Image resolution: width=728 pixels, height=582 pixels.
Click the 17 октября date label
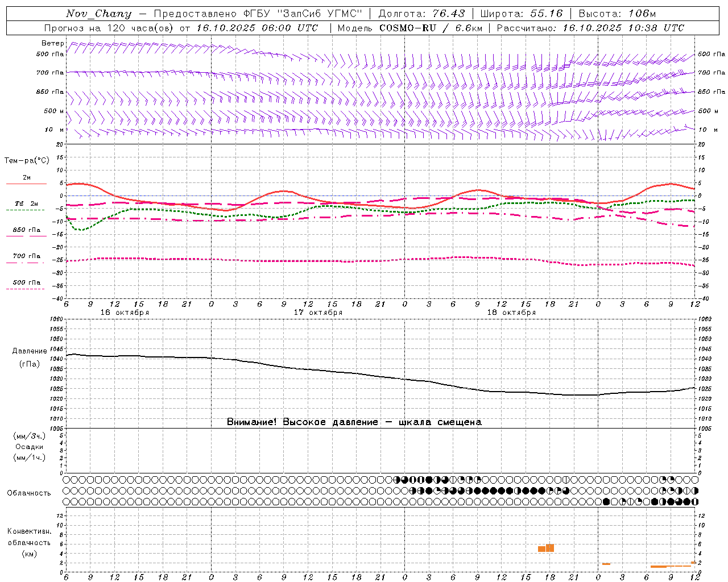(318, 313)
